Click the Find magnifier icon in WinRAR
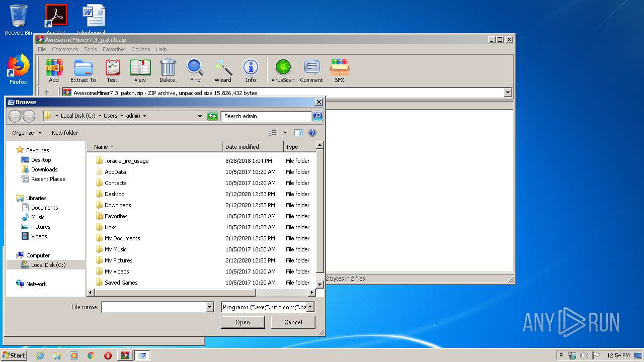Viewport: 644px width, 362px height. (195, 70)
